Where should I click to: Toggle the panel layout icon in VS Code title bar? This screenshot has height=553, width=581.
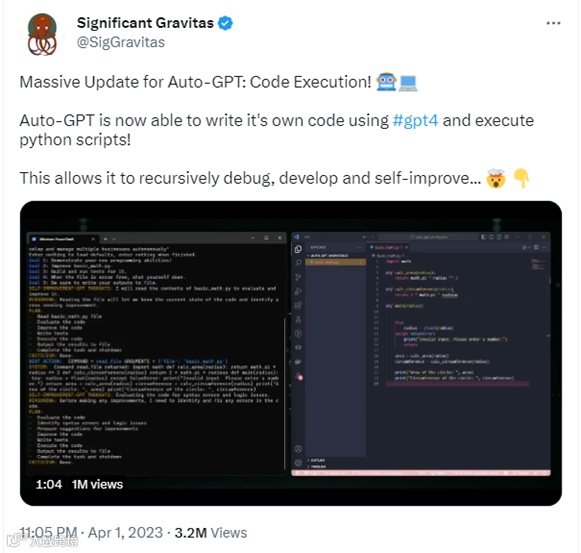(x=491, y=237)
